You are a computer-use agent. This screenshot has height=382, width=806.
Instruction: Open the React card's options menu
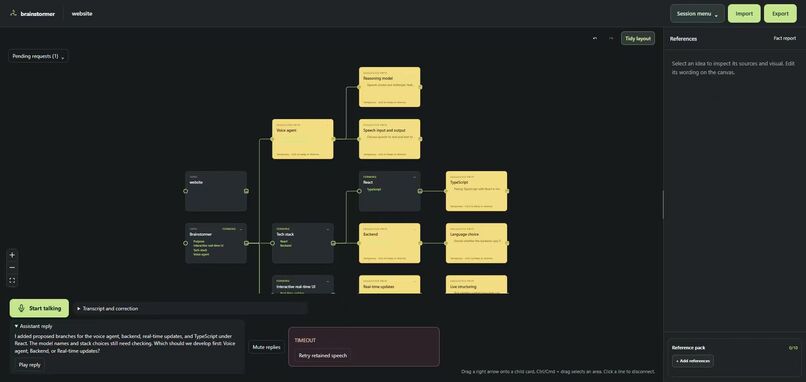coord(414,177)
